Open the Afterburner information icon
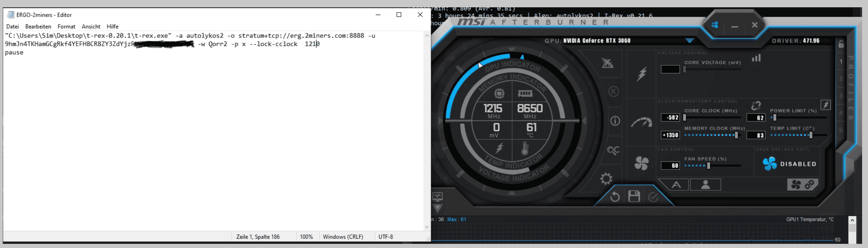The image size is (868, 248). pyautogui.click(x=615, y=121)
